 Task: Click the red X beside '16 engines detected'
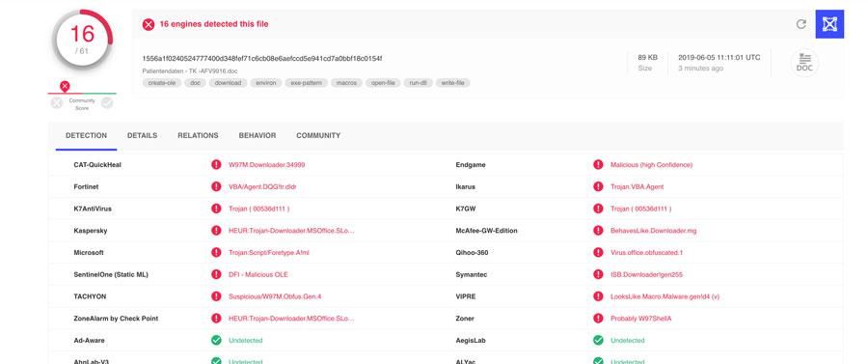point(149,24)
